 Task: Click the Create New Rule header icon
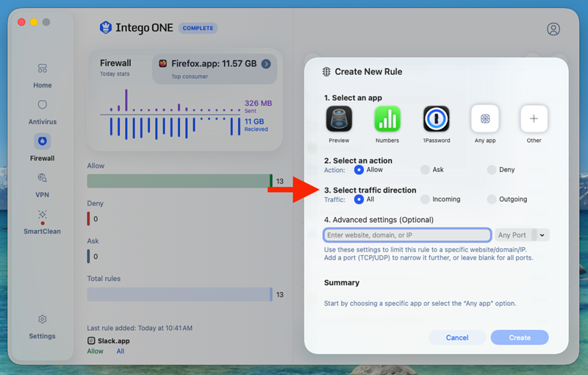click(326, 71)
